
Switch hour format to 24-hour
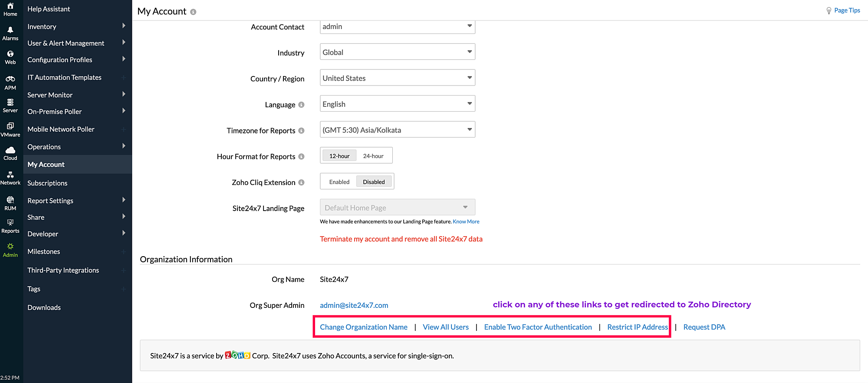click(373, 156)
